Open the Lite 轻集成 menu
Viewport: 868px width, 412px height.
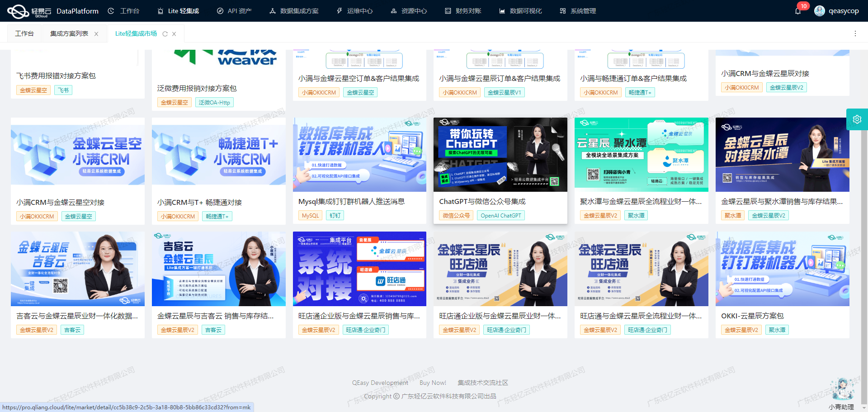coord(178,11)
